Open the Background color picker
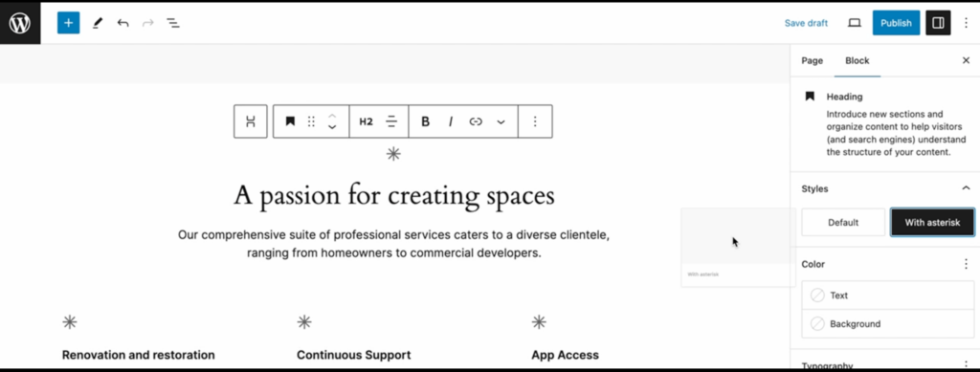The width and height of the screenshot is (980, 372). (x=887, y=324)
